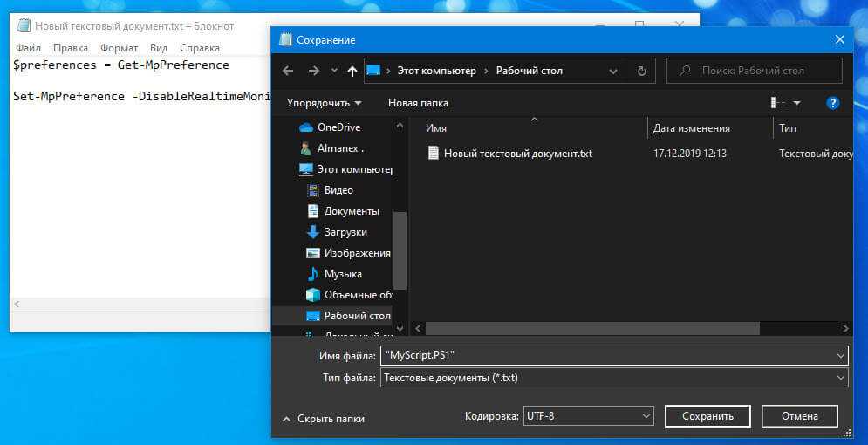Open the Формат menu in Notepad
868x445 pixels.
pos(119,48)
